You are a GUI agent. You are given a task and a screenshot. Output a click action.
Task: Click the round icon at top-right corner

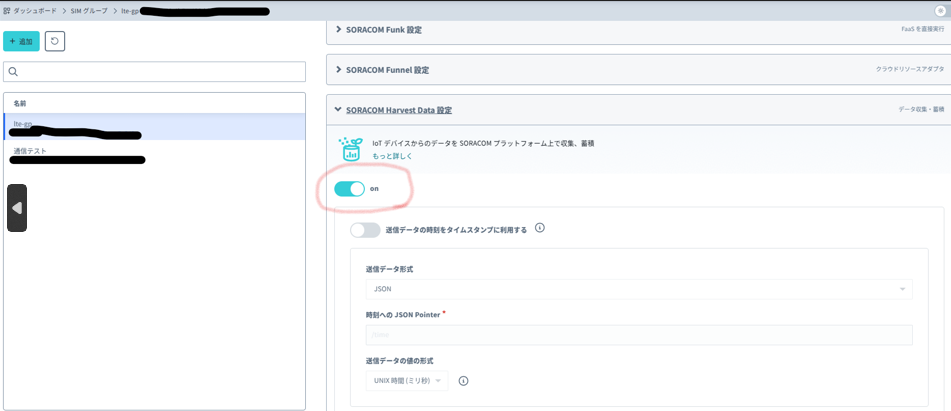[940, 10]
